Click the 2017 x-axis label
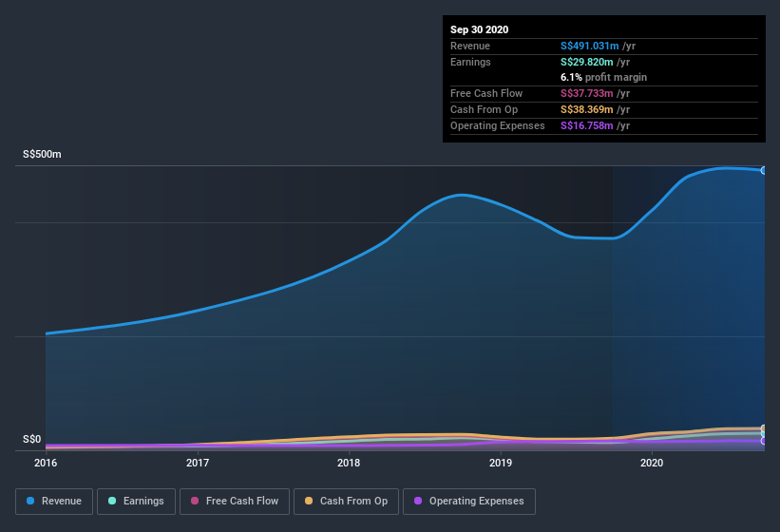Viewport: 780px width, 532px height. [198, 463]
